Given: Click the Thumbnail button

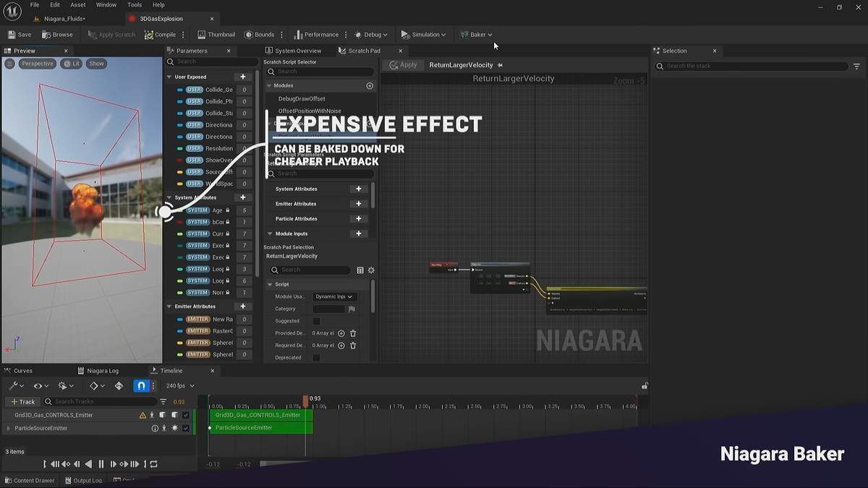Looking at the screenshot, I should coord(216,35).
